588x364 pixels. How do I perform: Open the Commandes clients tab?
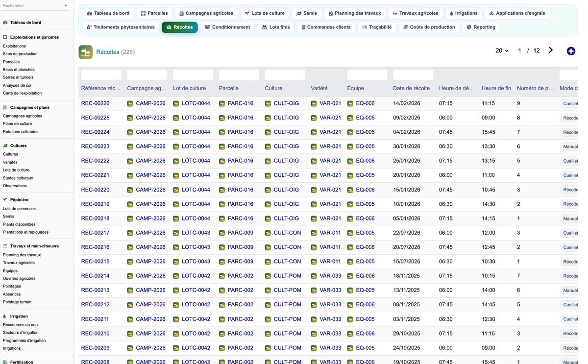pos(326,27)
